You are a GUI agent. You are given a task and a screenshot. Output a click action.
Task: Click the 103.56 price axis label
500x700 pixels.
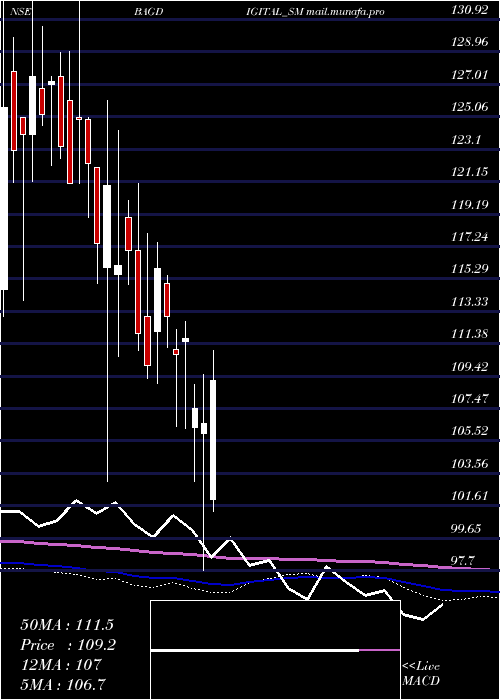coord(470,464)
